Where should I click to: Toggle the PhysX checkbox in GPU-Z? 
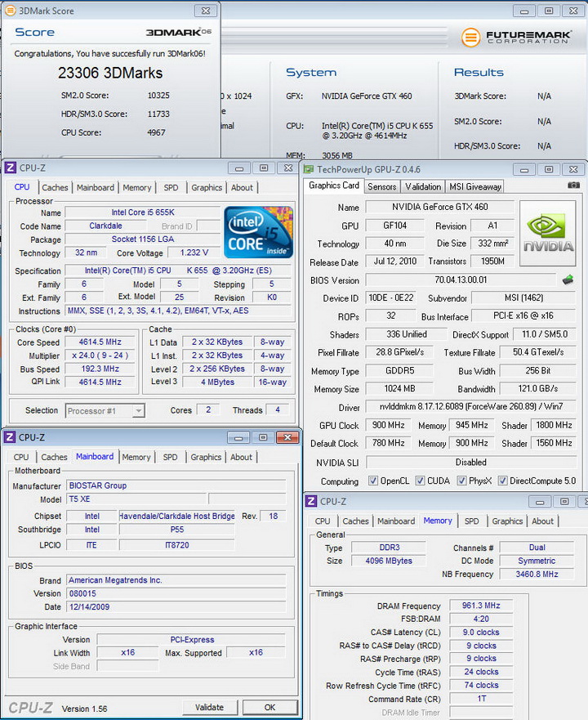[x=461, y=481]
